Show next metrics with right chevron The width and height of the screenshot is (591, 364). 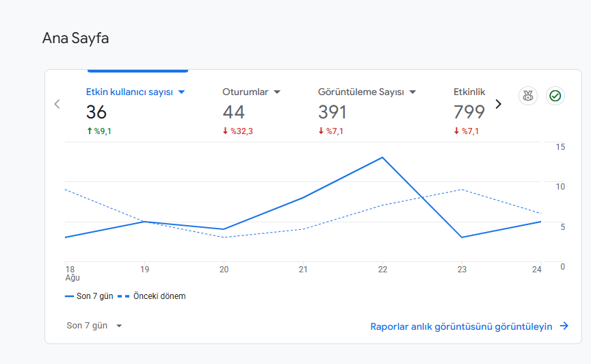point(498,104)
